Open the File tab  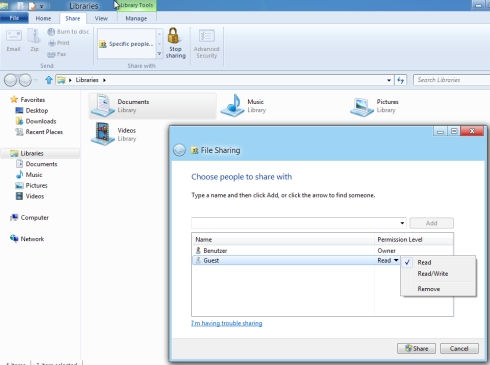[x=14, y=18]
